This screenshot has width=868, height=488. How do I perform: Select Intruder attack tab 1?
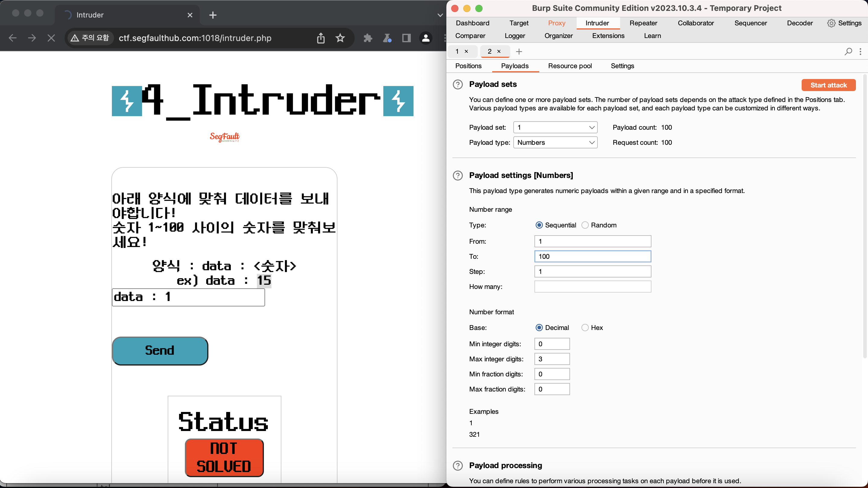coord(457,51)
